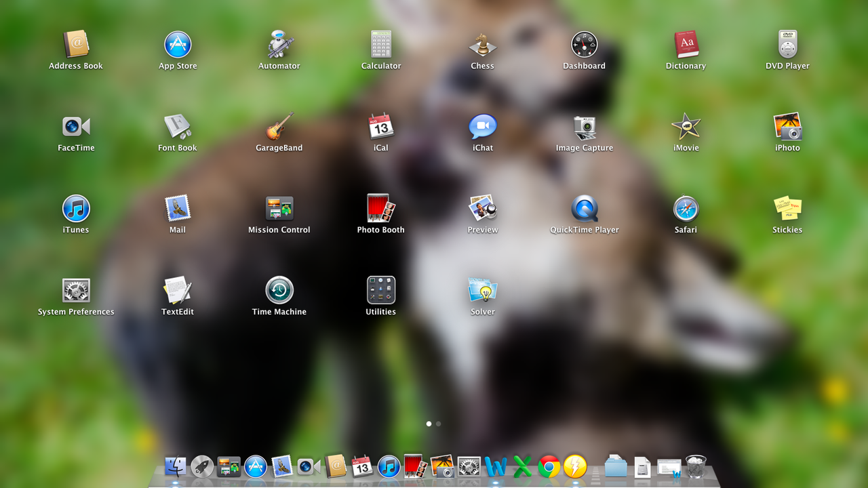The image size is (868, 488).
Task: Open the Stickies app
Action: tap(788, 209)
